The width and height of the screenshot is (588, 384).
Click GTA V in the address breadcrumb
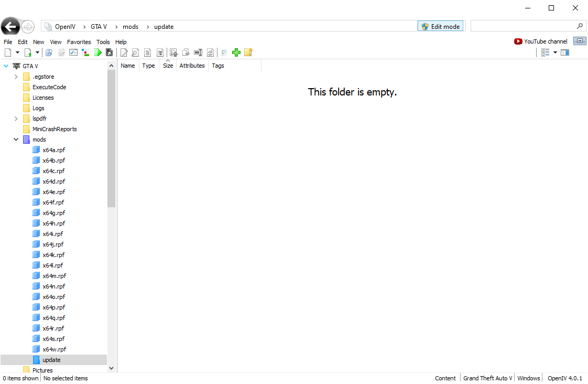pyautogui.click(x=99, y=27)
